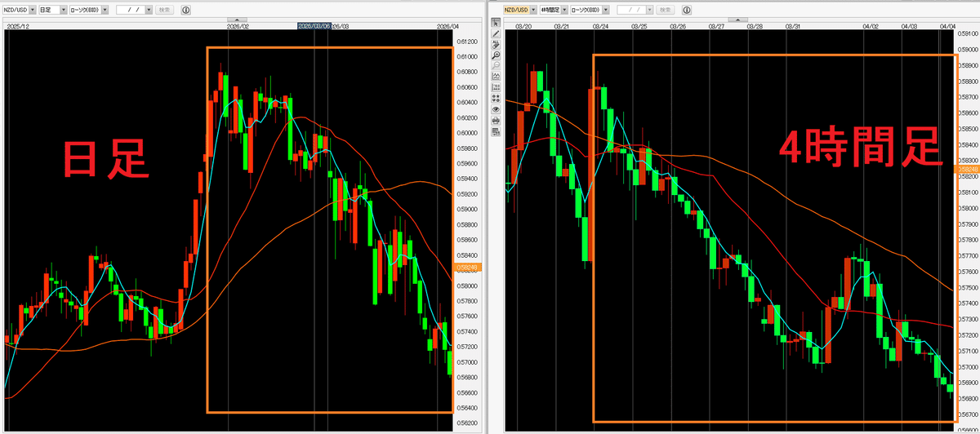This screenshot has width=980, height=434.
Task: Click 0.57000 price label on left chart axis
Action: tap(467, 361)
